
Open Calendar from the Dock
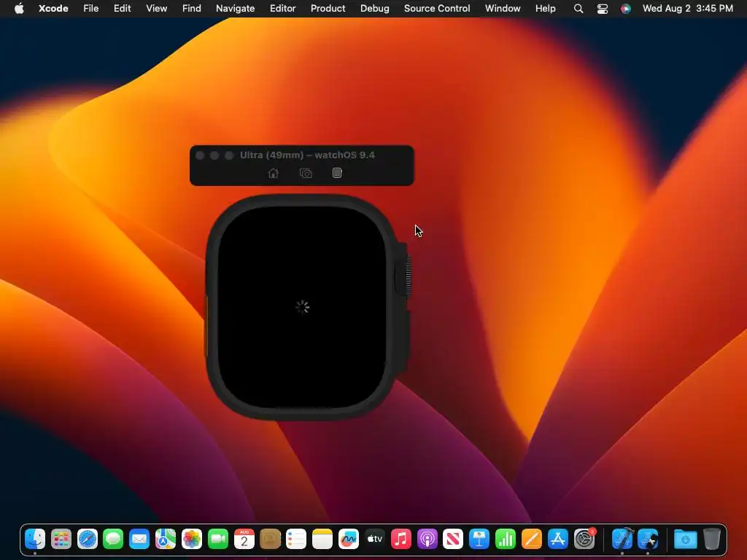coord(244,539)
